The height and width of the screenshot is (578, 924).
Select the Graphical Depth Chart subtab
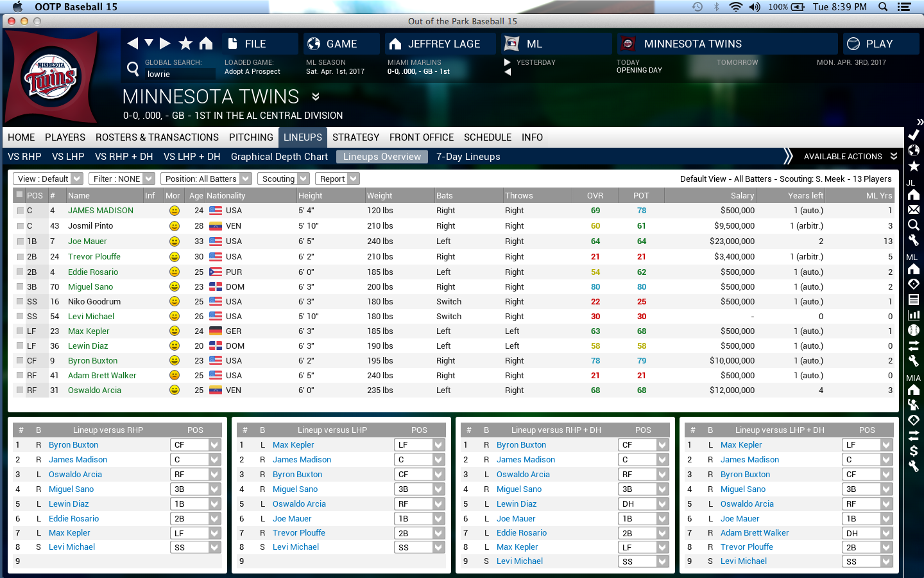pos(279,157)
